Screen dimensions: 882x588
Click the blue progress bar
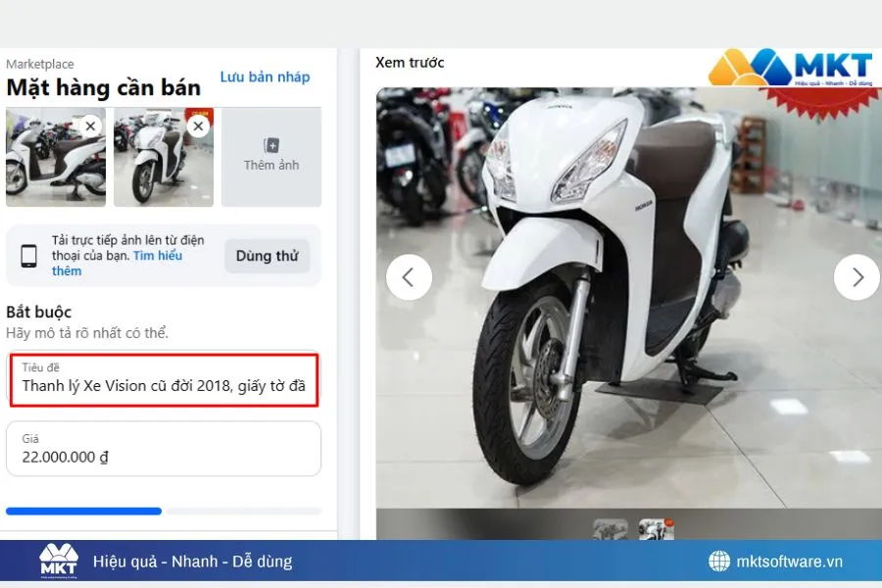(83, 511)
